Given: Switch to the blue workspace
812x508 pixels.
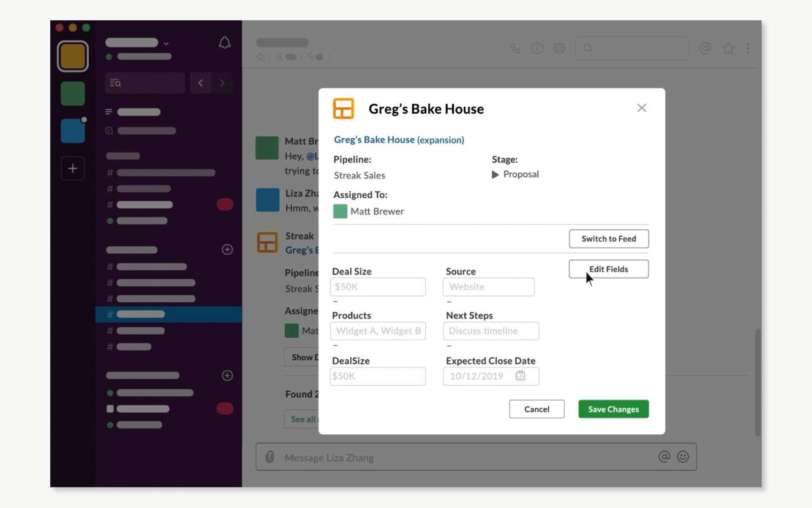Looking at the screenshot, I should pos(73,131).
